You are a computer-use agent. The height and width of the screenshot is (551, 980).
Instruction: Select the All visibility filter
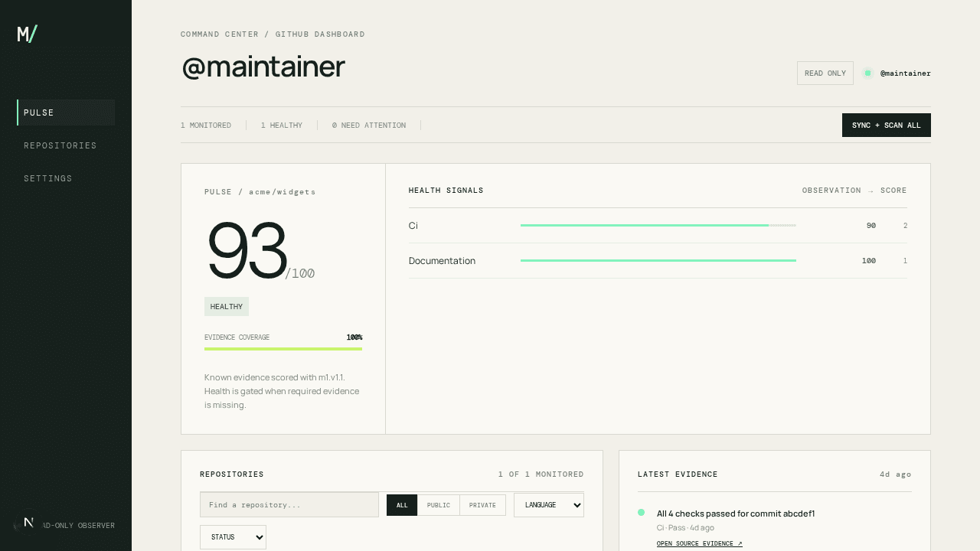pos(402,505)
